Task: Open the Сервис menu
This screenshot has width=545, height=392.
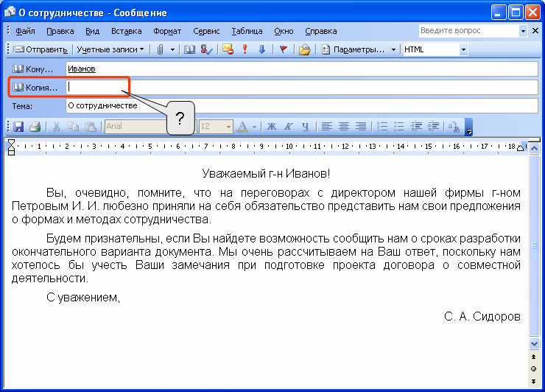Action: point(206,31)
